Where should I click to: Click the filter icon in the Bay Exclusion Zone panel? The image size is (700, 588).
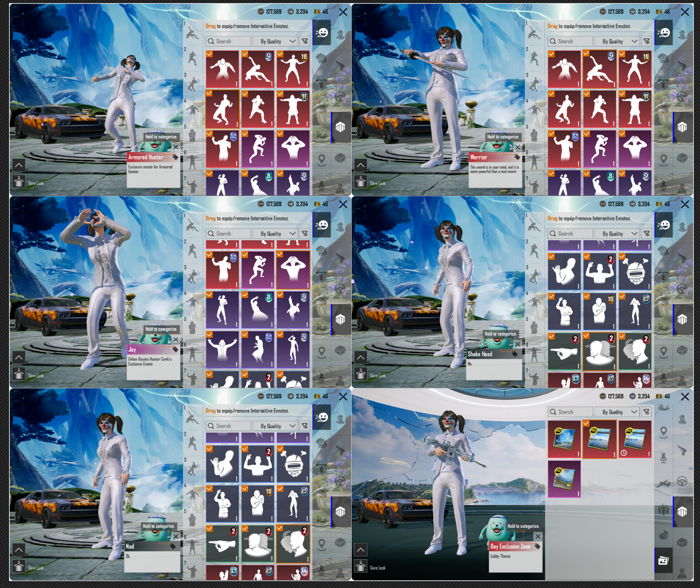coord(647,412)
